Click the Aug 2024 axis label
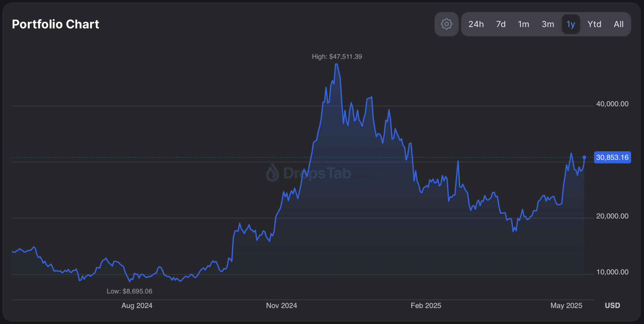Viewport: 644px width, 324px height. coord(137,305)
